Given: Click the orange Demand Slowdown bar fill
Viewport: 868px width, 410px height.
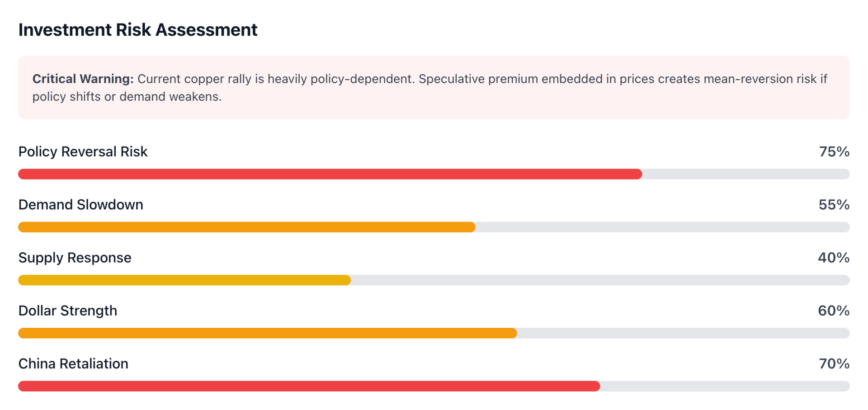Looking at the screenshot, I should tap(246, 227).
